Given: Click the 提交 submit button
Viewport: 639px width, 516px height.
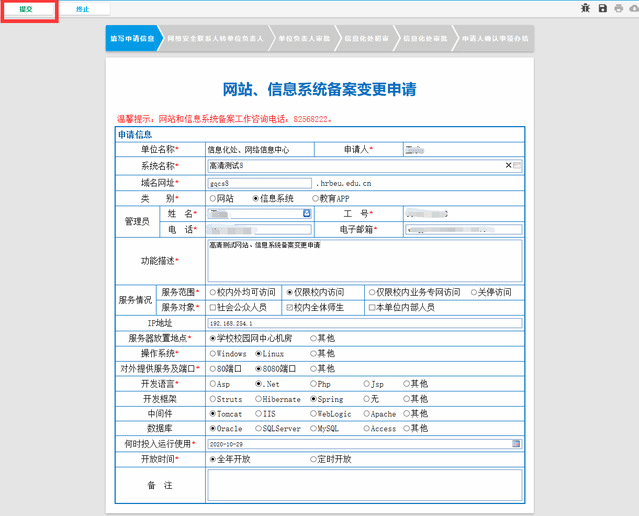Looking at the screenshot, I should point(27,9).
